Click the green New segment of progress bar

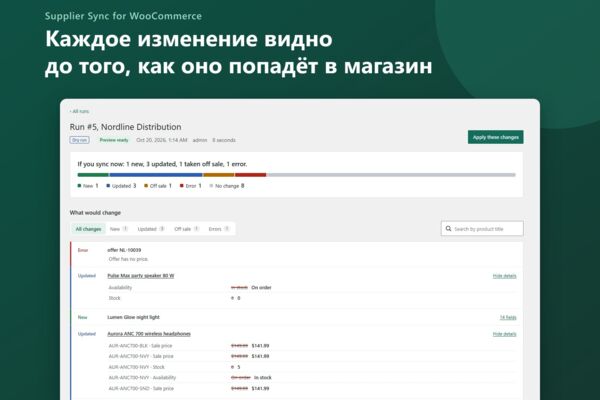coord(93,175)
